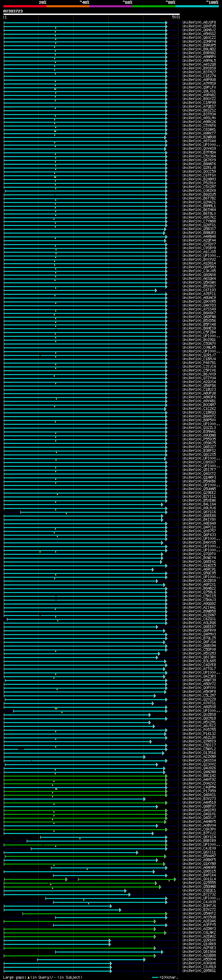Select the UniRef100_B6AB22 label
222x980 pixels.
click(199, 589)
